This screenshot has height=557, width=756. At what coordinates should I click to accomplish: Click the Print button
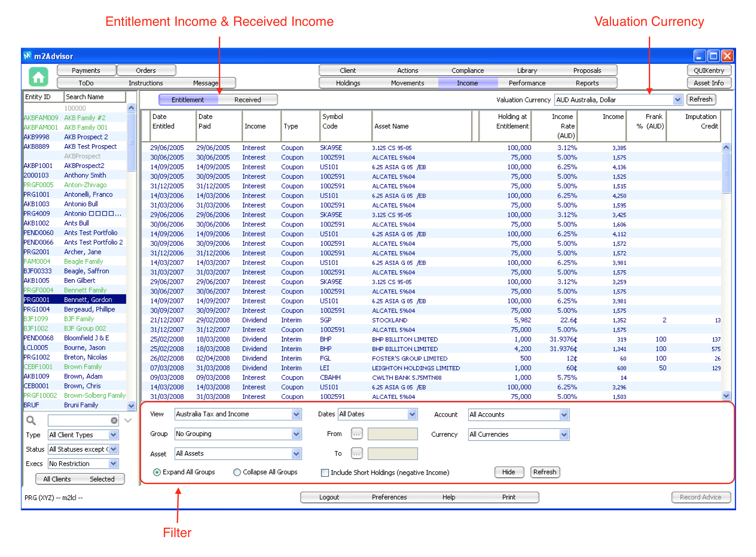pyautogui.click(x=508, y=497)
